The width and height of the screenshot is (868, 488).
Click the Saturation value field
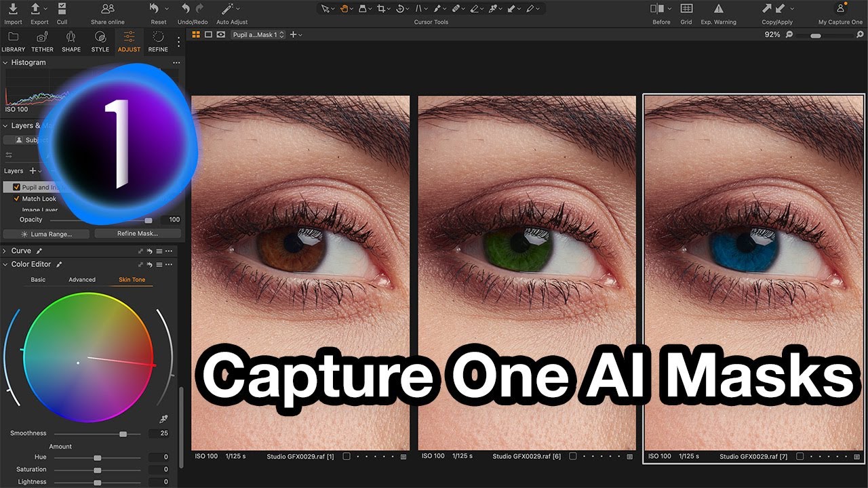tap(159, 469)
